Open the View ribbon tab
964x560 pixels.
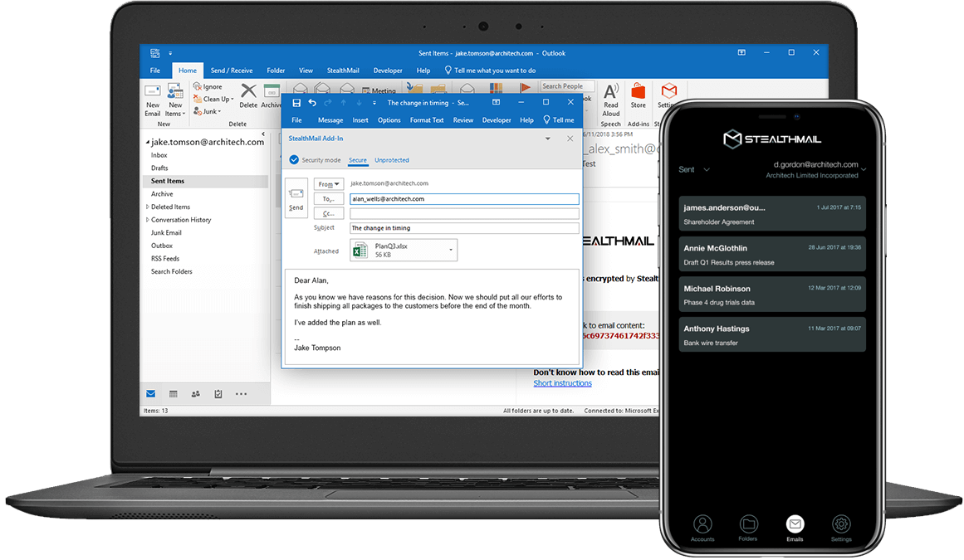306,71
